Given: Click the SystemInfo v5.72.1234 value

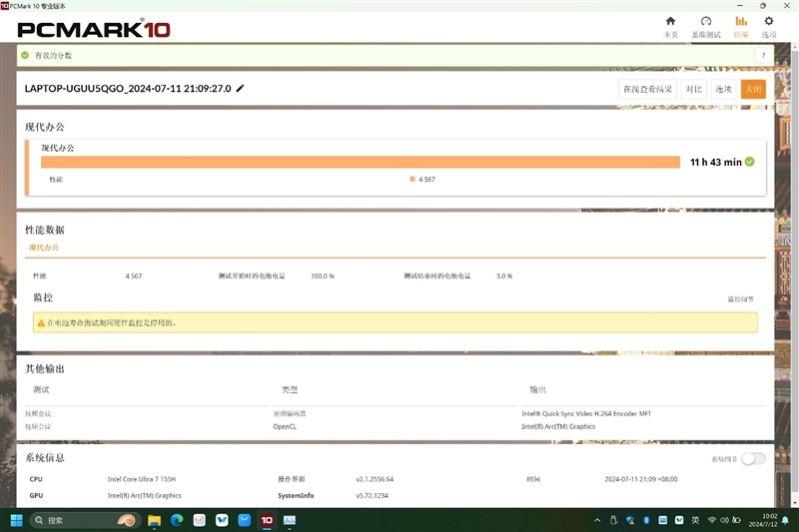Looking at the screenshot, I should [x=372, y=495].
